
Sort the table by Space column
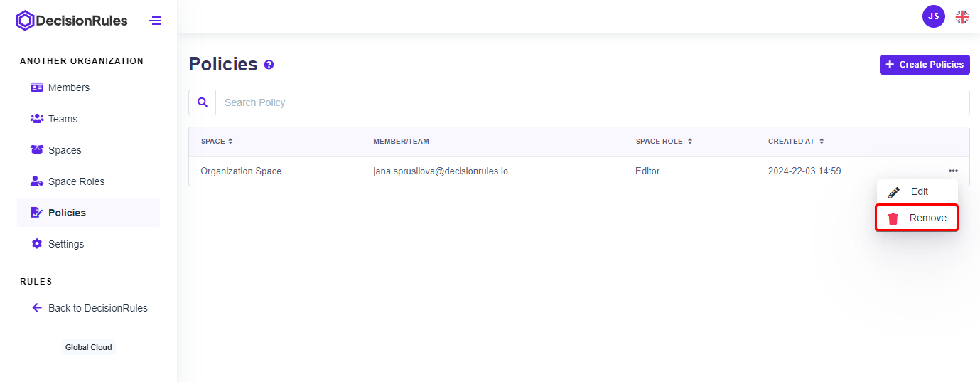(x=217, y=142)
